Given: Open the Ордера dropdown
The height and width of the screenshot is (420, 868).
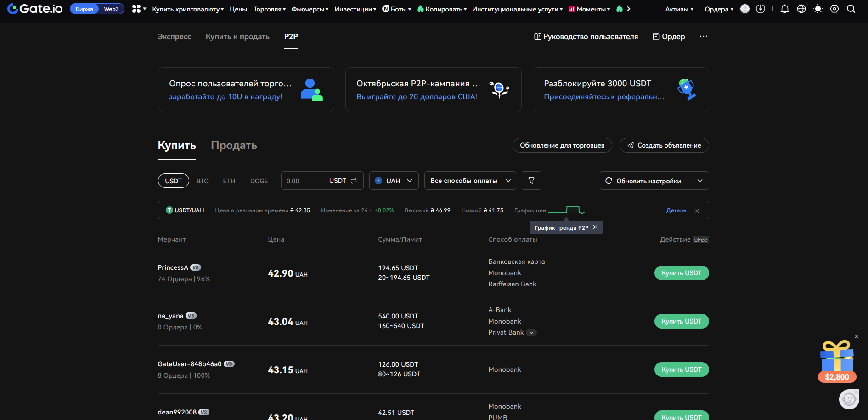Looking at the screenshot, I should (x=719, y=9).
